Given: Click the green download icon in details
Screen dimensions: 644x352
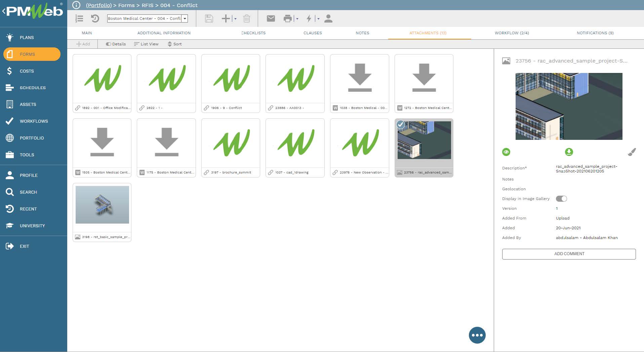Looking at the screenshot, I should (x=569, y=152).
